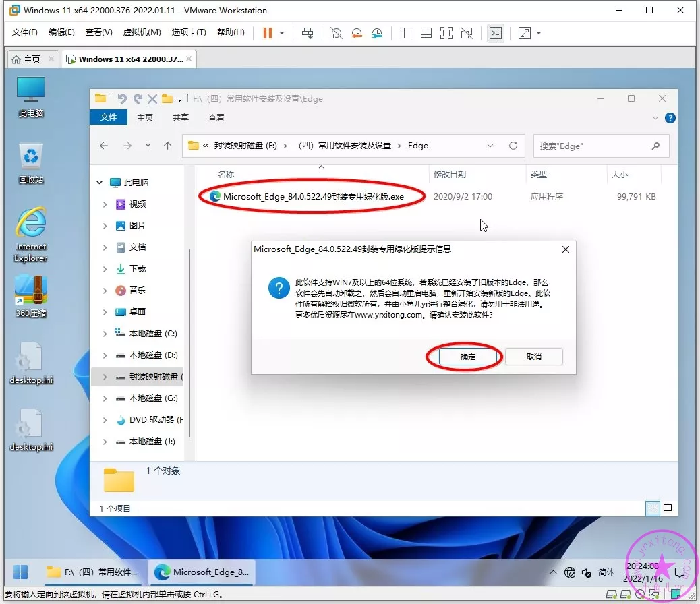Click the refresh icon in Explorer address bar
700x604 pixels.
(513, 146)
